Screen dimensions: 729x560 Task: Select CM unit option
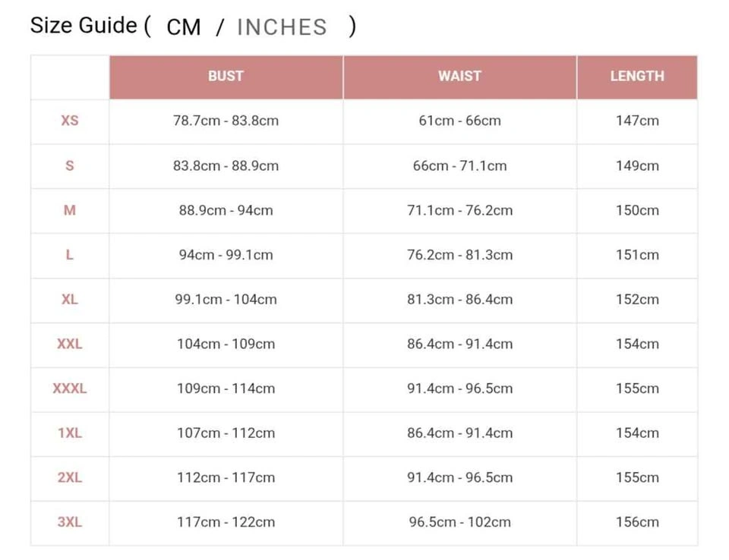pyautogui.click(x=184, y=27)
